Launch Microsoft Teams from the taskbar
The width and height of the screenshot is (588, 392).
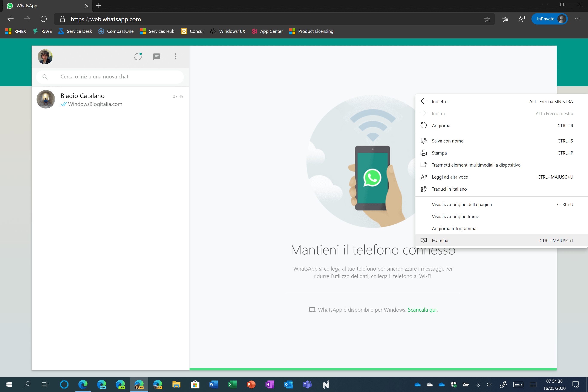[307, 384]
